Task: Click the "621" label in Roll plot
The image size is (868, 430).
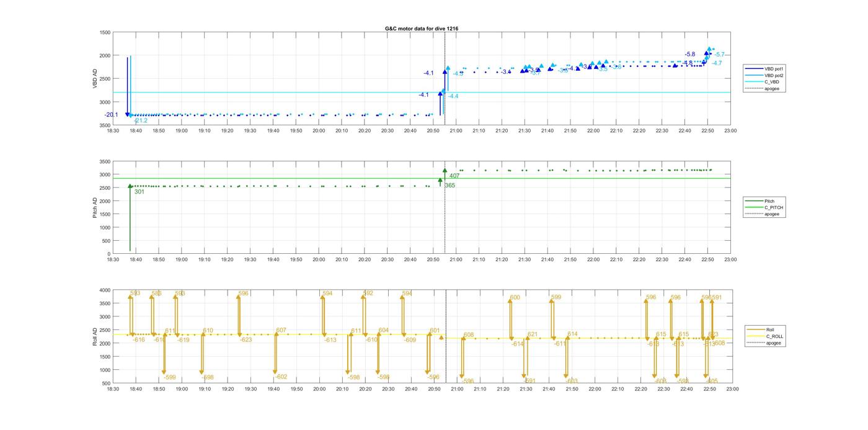Action: pos(533,335)
